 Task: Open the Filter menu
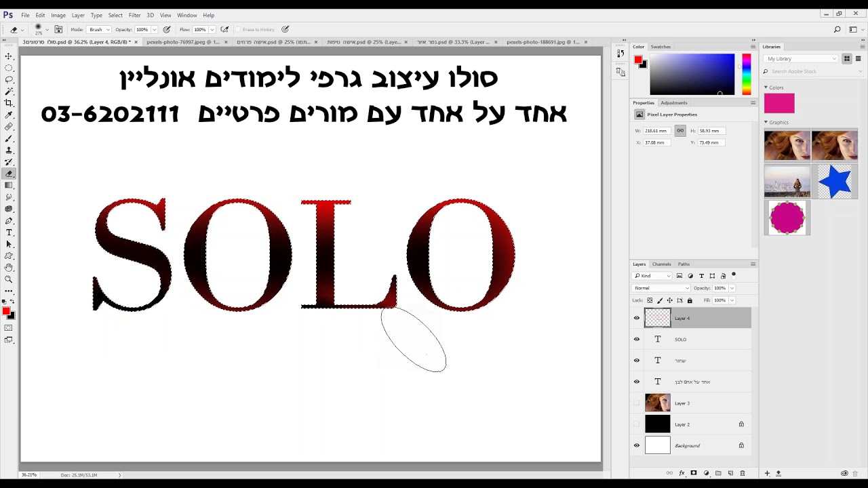point(135,15)
